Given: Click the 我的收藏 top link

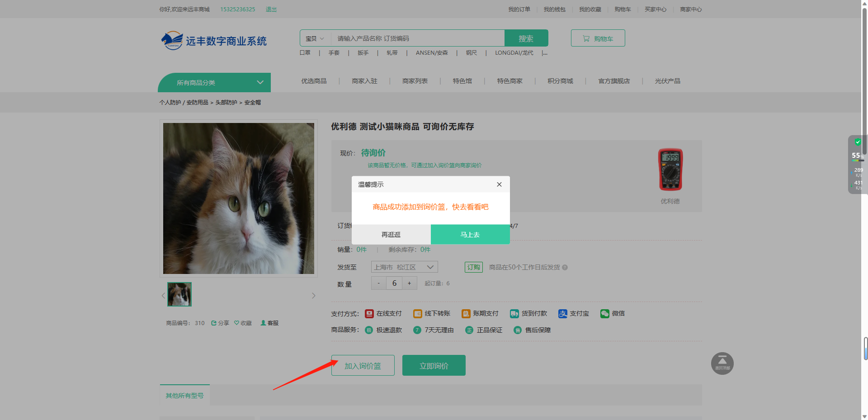Looking at the screenshot, I should point(590,9).
